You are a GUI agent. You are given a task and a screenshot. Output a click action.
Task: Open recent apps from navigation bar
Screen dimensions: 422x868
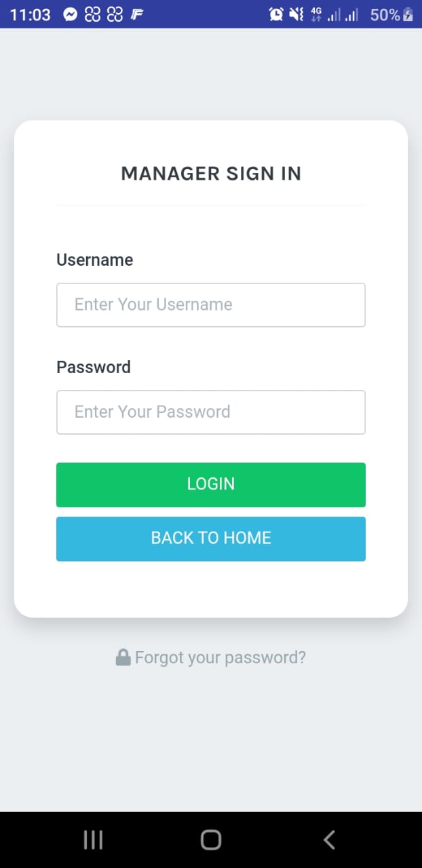point(93,840)
